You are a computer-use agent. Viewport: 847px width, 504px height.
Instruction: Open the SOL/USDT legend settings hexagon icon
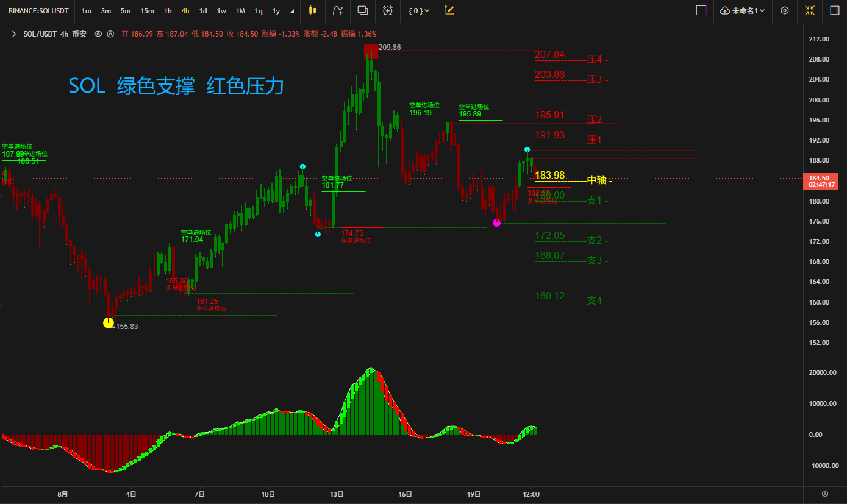tap(110, 34)
